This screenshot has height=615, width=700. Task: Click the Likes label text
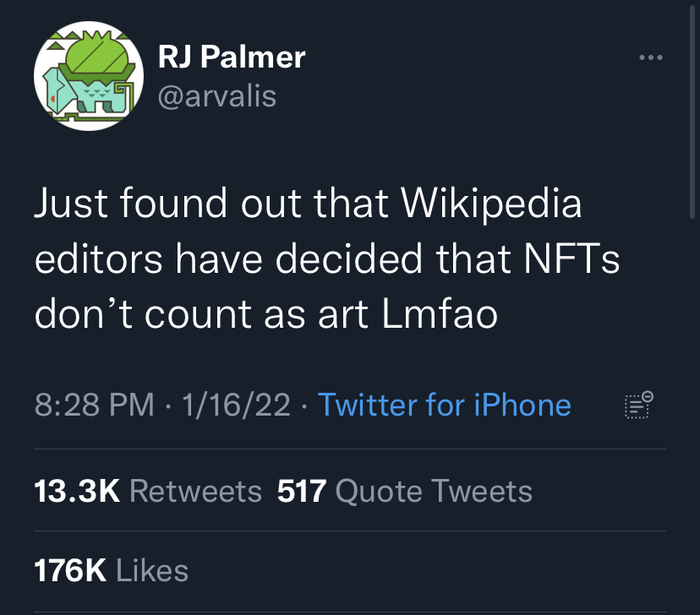tap(152, 570)
